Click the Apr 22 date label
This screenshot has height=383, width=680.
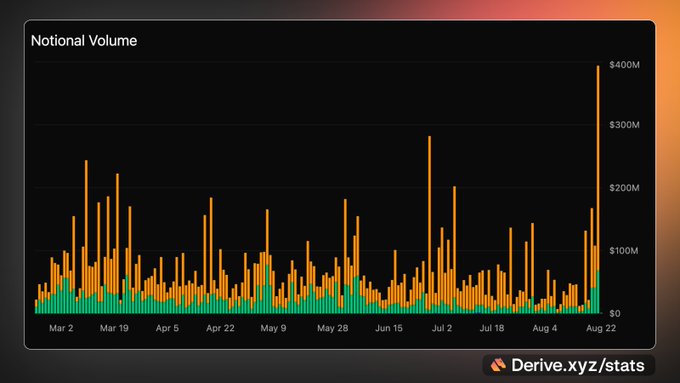point(220,328)
